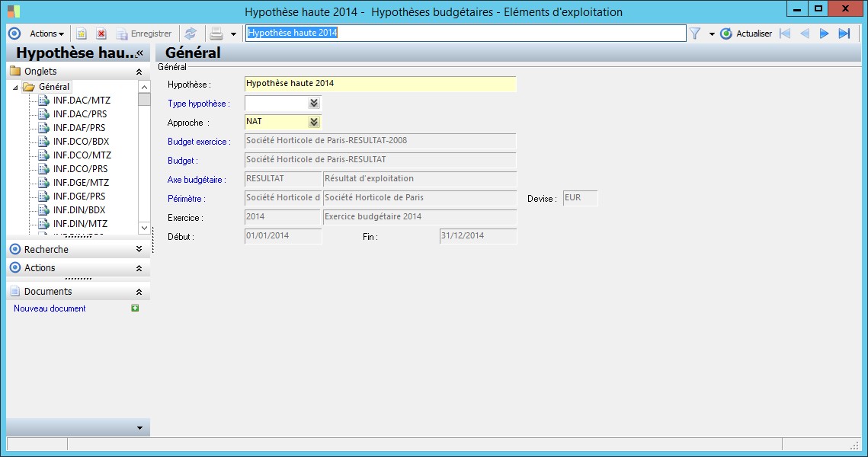Open the sidebar bottom options arrow
Viewport: 868px width, 457px height.
pyautogui.click(x=139, y=428)
